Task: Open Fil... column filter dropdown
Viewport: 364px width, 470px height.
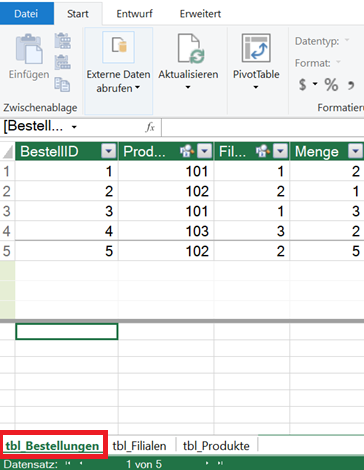Action: [280, 151]
